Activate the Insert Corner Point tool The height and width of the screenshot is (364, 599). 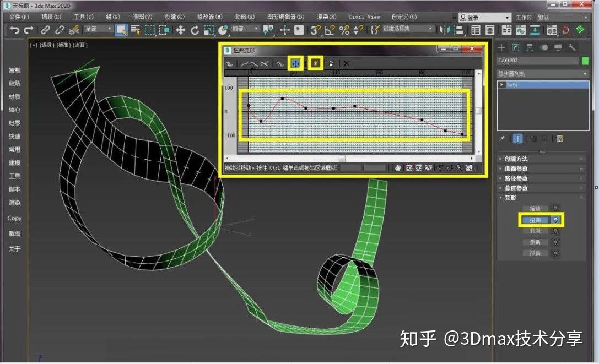coord(315,63)
